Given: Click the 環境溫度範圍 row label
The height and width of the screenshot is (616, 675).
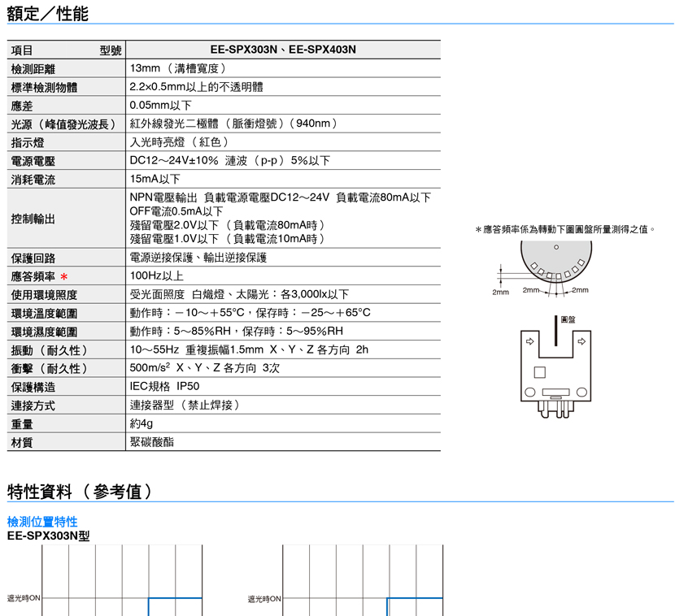Looking at the screenshot, I should pyautogui.click(x=44, y=314).
